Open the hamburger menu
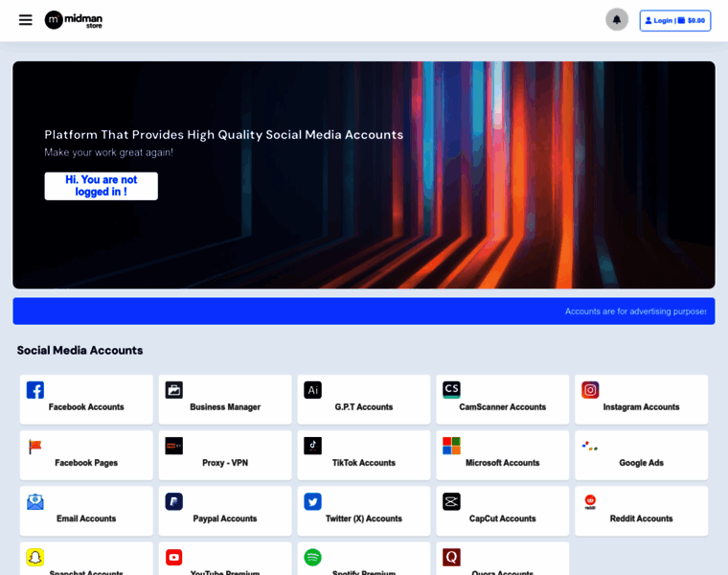 [x=25, y=20]
